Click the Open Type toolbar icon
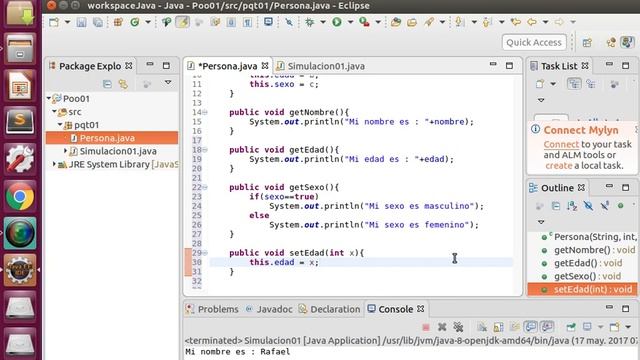This screenshot has height=360, width=640. point(396,22)
